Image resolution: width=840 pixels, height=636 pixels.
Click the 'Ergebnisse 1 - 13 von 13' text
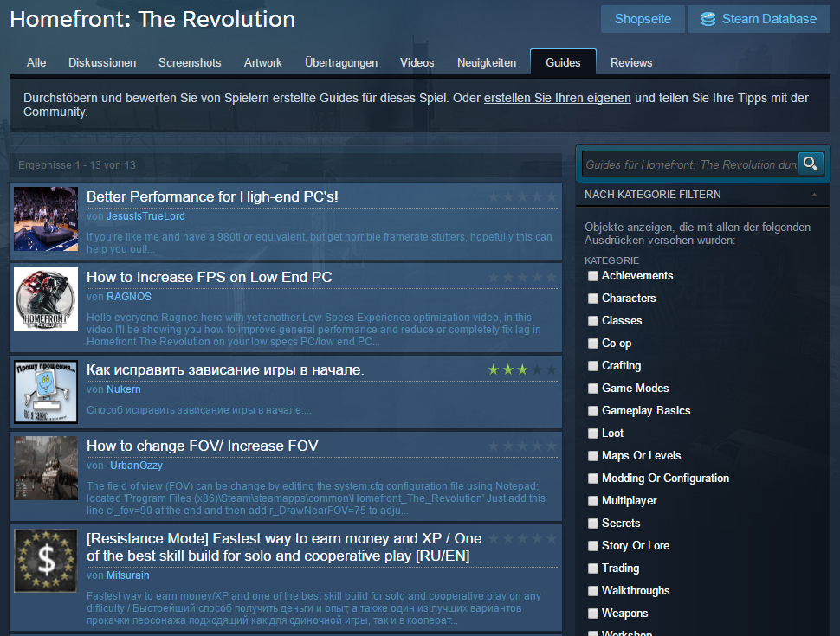coord(77,165)
